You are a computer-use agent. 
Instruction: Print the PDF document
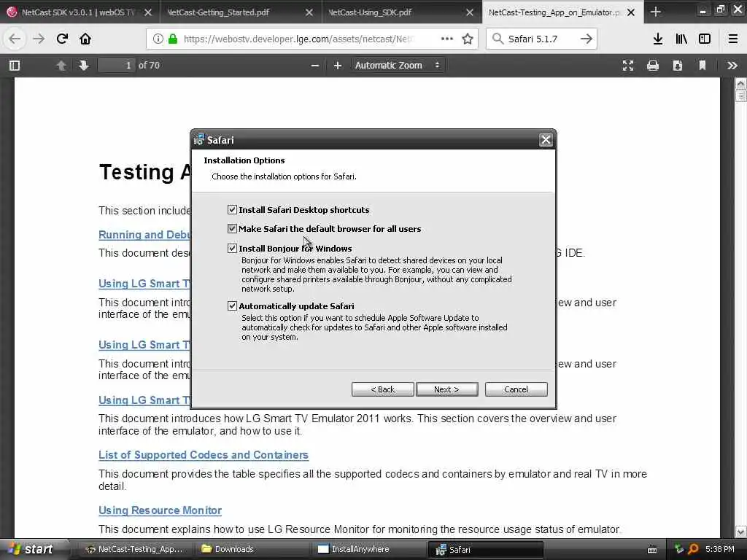click(653, 65)
